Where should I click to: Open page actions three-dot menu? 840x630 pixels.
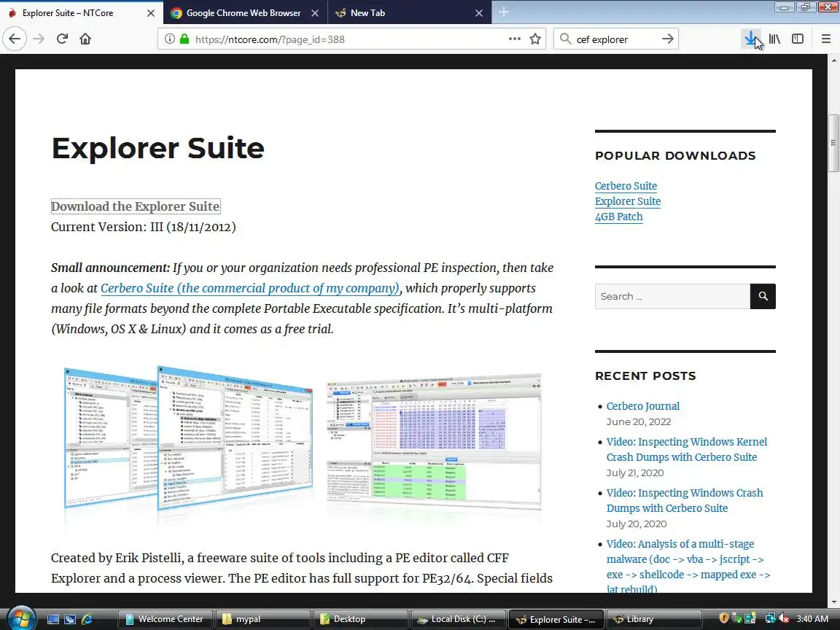[x=514, y=39]
